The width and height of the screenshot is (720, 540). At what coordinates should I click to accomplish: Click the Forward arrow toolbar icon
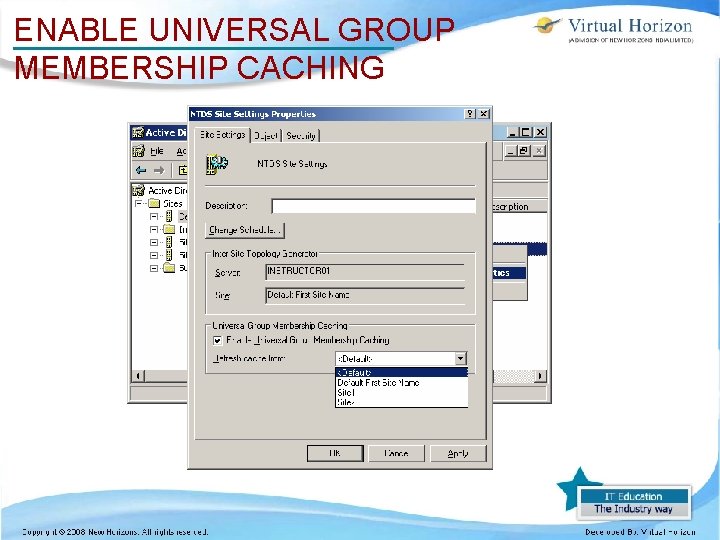point(159,170)
